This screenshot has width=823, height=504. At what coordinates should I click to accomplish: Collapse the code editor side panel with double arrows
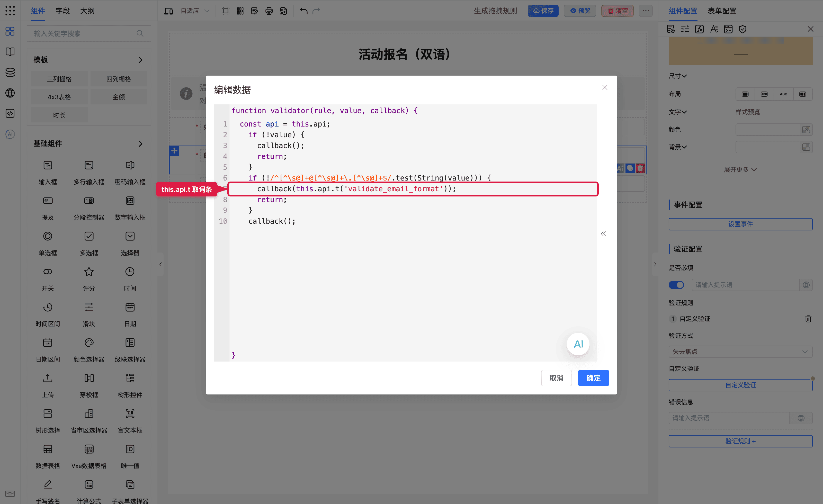(603, 233)
